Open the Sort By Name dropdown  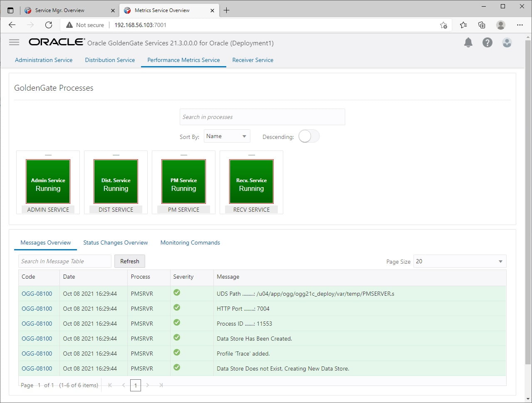pos(227,136)
